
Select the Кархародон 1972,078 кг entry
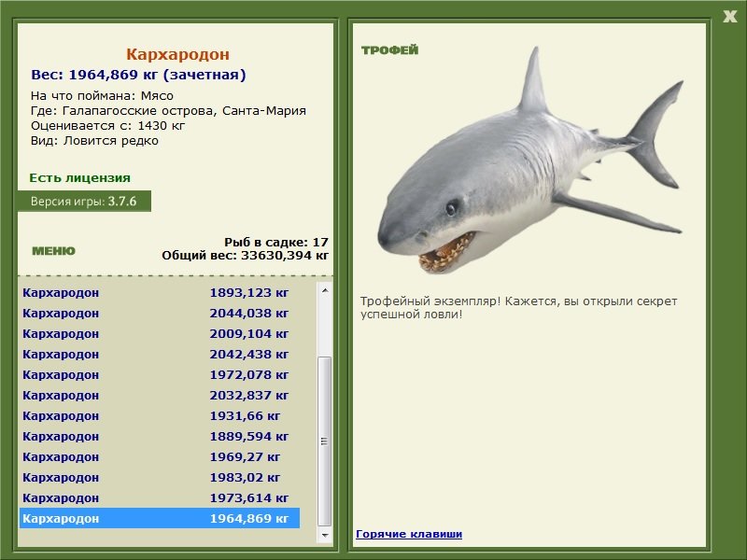(159, 374)
